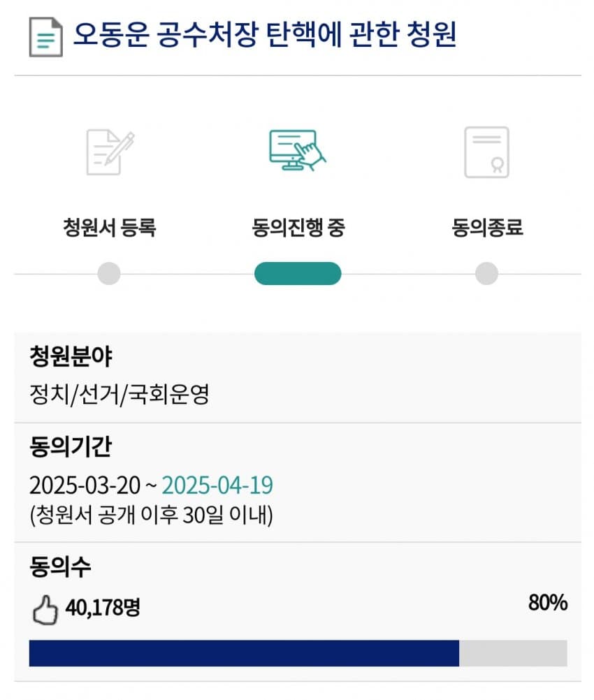Image resolution: width=594 pixels, height=700 pixels.
Task: Click the 청원서 등록 paper-and-pencil icon
Action: pyautogui.click(x=110, y=151)
